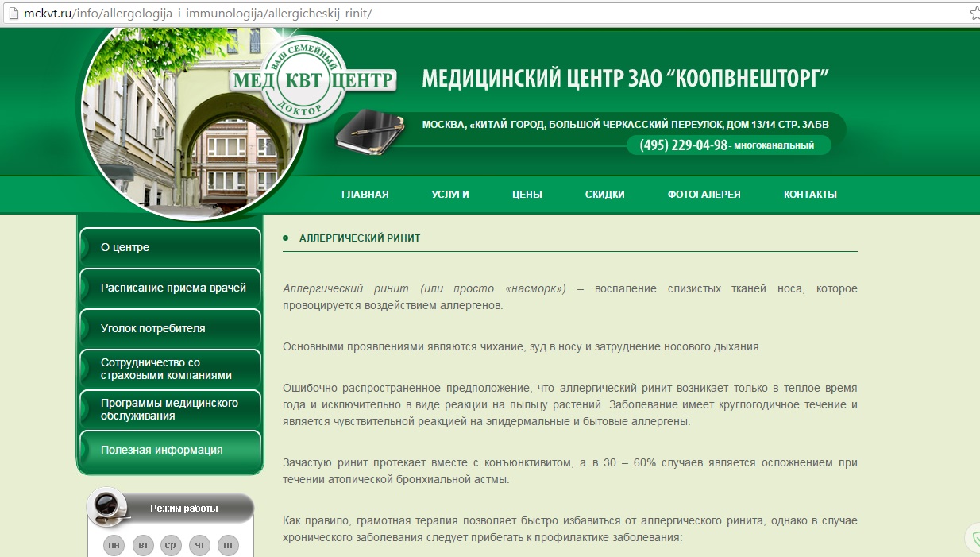Toggle the ПН working day circle
Viewport: 980px width, 557px height.
pyautogui.click(x=114, y=545)
